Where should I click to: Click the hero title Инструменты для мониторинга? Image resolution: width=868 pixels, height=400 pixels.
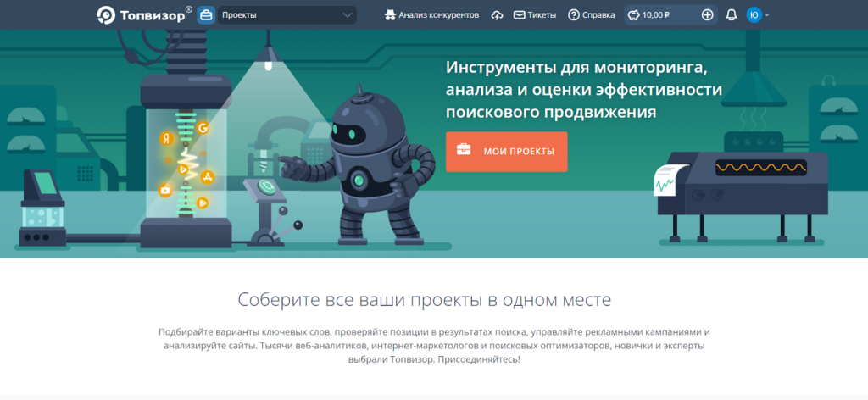(x=584, y=90)
